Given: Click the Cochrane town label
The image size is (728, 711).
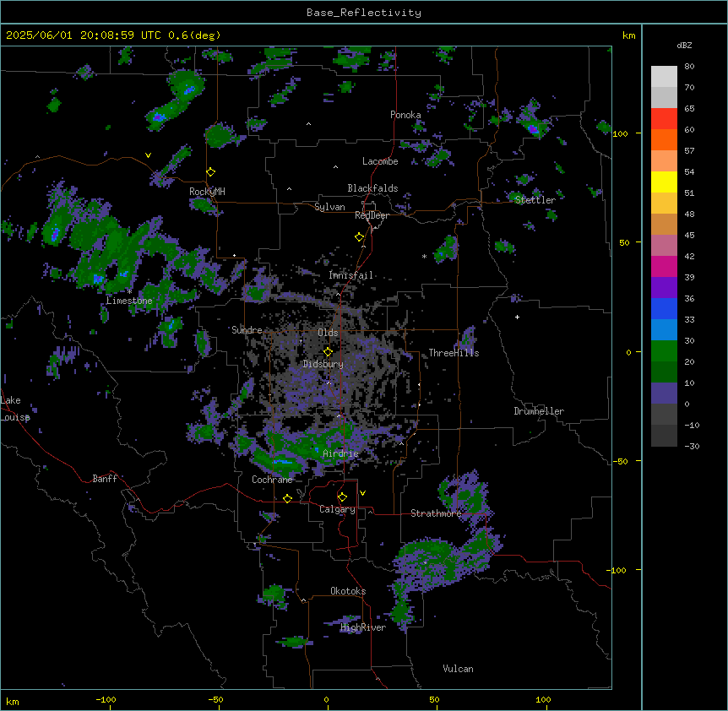Looking at the screenshot, I should tap(272, 480).
